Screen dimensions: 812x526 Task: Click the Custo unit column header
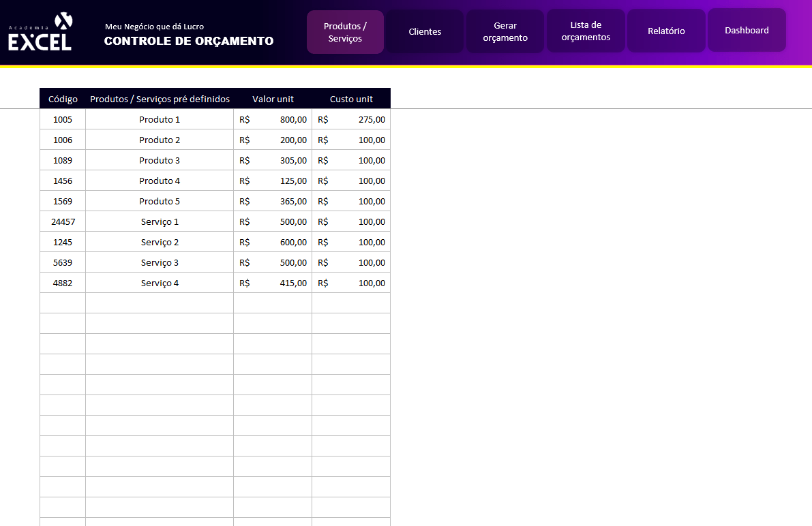(x=351, y=99)
